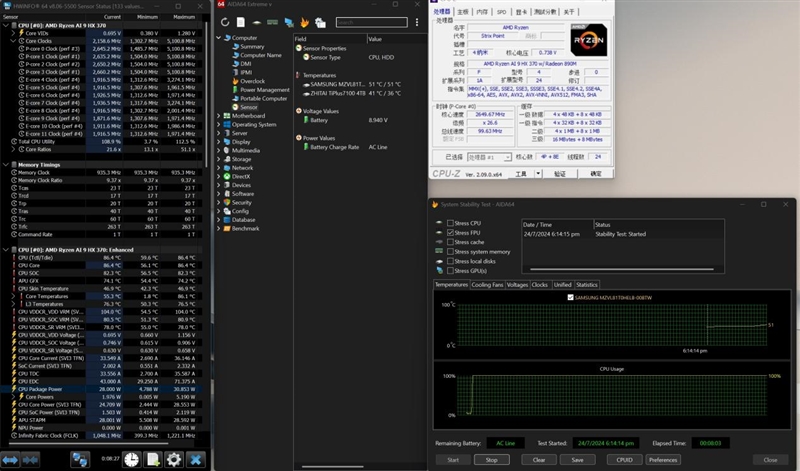Expand the Storage tree node
This screenshot has width=800, height=471.
coord(218,159)
